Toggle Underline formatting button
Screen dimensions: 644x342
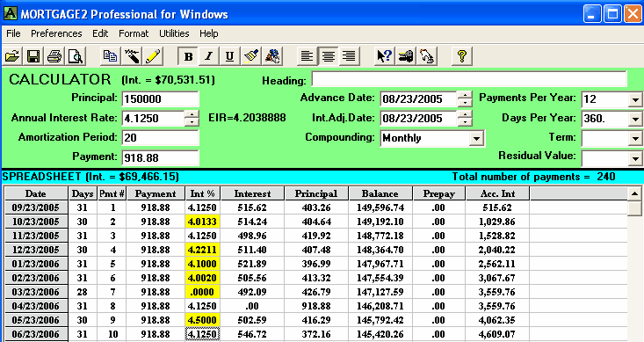[x=229, y=56]
